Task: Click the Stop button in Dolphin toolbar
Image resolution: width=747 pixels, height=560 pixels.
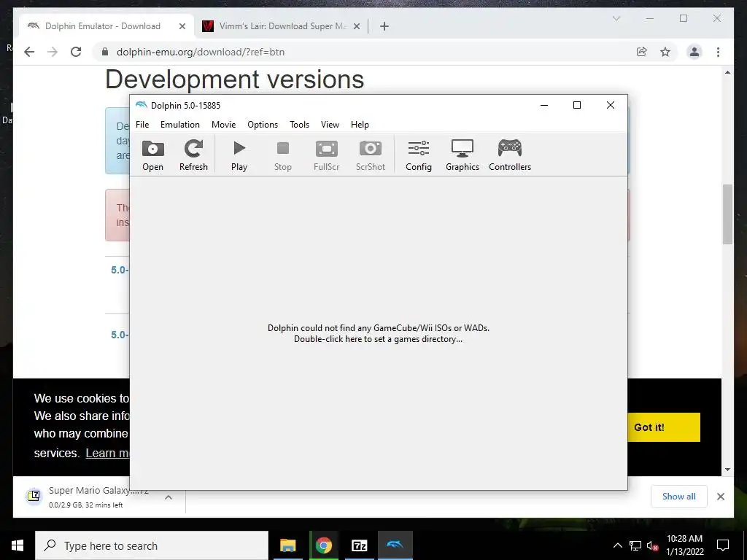Action: [282, 155]
